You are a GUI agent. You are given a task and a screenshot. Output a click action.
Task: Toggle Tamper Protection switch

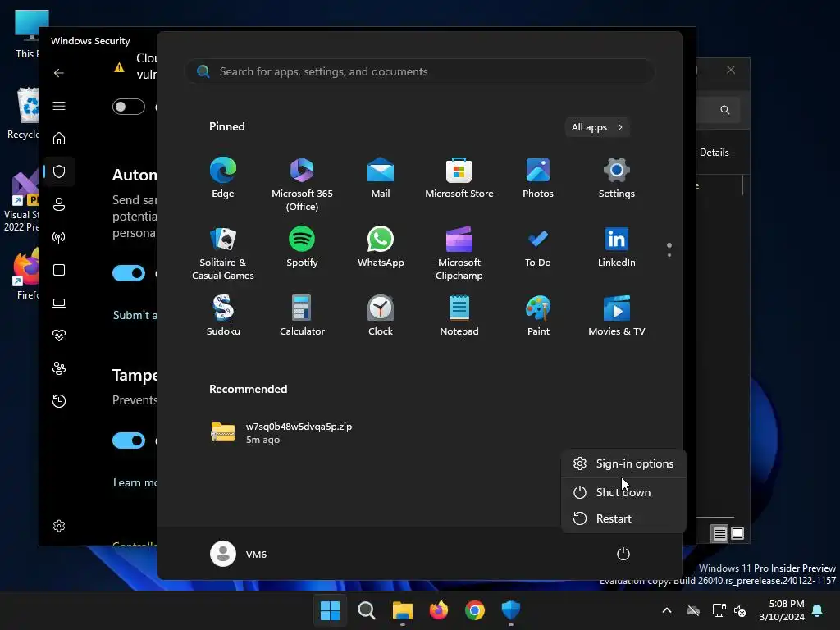tap(129, 441)
